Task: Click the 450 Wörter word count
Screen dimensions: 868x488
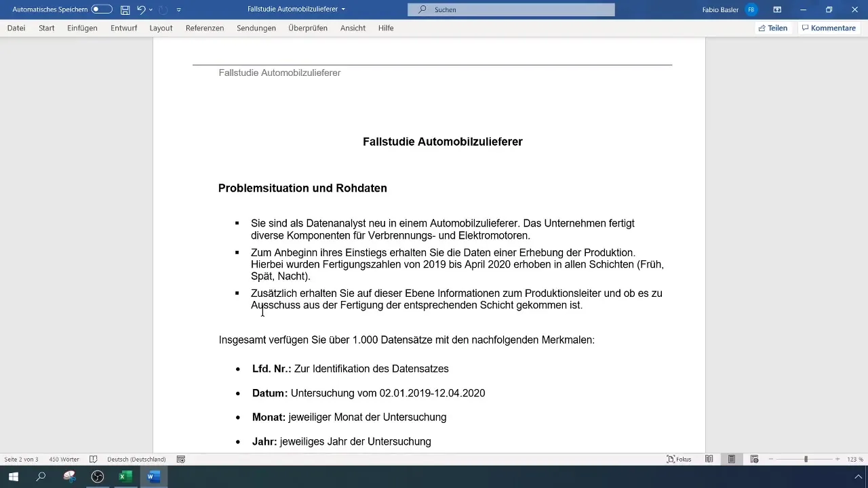Action: click(64, 459)
